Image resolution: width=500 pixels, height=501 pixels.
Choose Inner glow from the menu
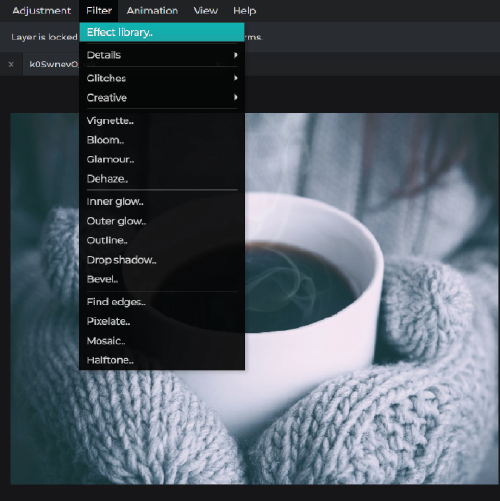pos(162,202)
